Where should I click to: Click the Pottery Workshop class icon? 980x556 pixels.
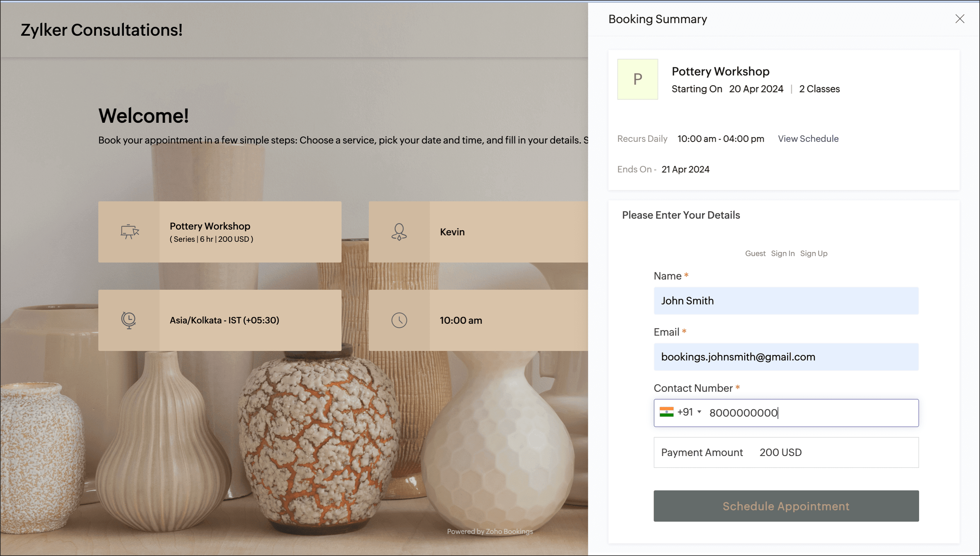(x=130, y=232)
